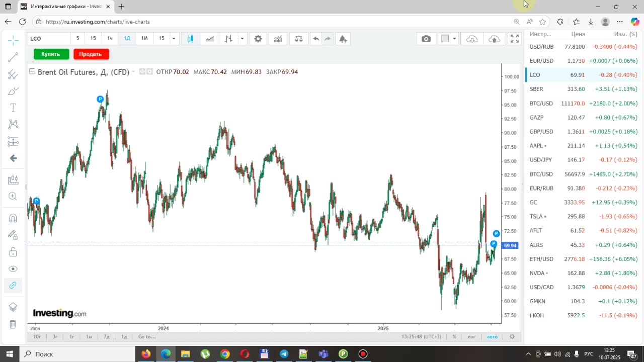
Task: Select BTC/USD 111170.0 watchlist row
Action: point(583,103)
